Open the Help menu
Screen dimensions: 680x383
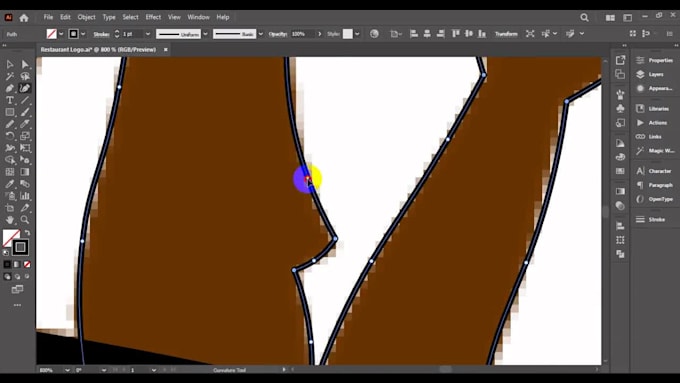coord(222,17)
